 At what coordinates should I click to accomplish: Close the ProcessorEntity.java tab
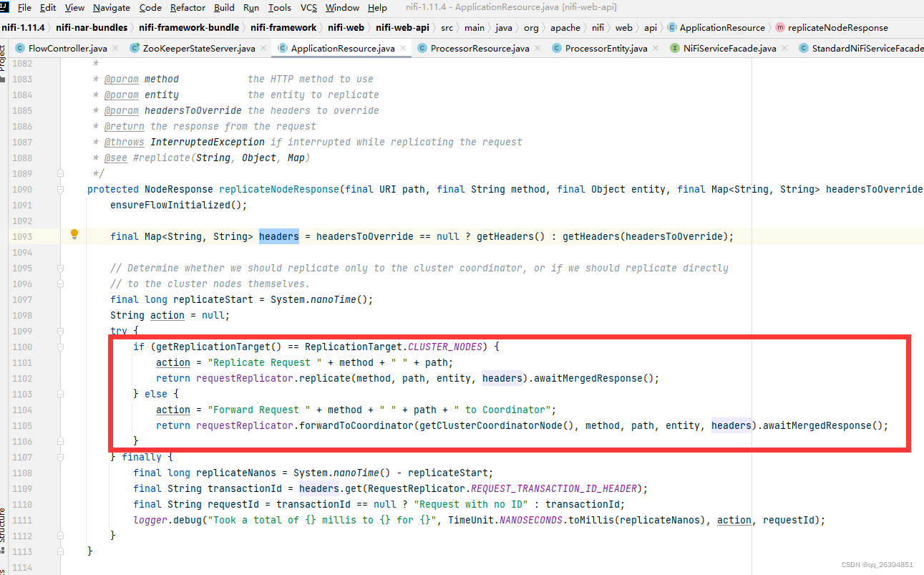click(x=656, y=49)
